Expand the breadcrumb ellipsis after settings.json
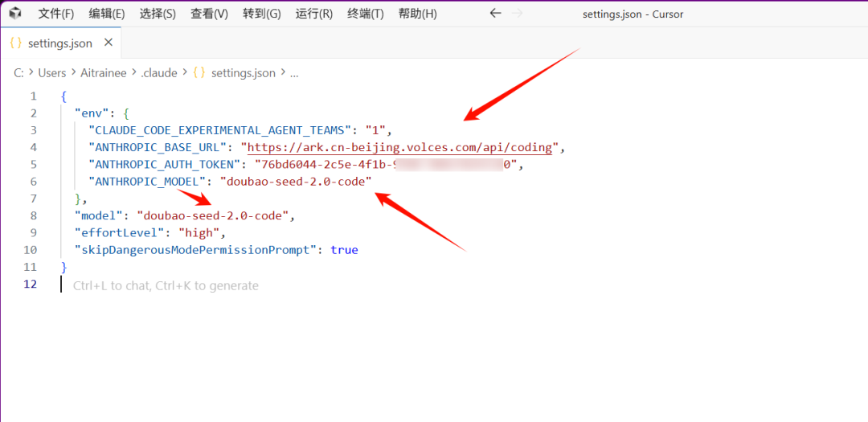Viewport: 868px width, 422px height. click(293, 73)
